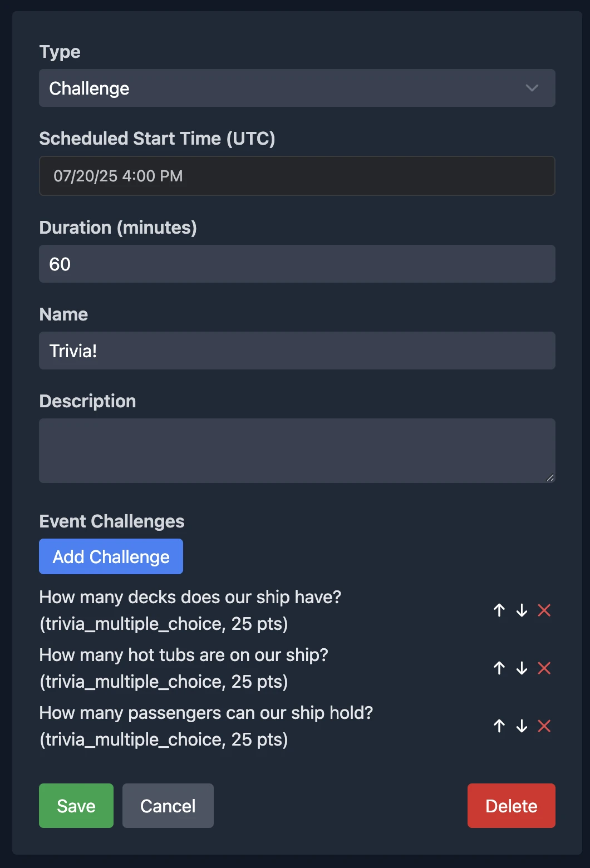The width and height of the screenshot is (590, 868).
Task: Click the Type dropdown chevron arrow
Action: pyautogui.click(x=532, y=88)
